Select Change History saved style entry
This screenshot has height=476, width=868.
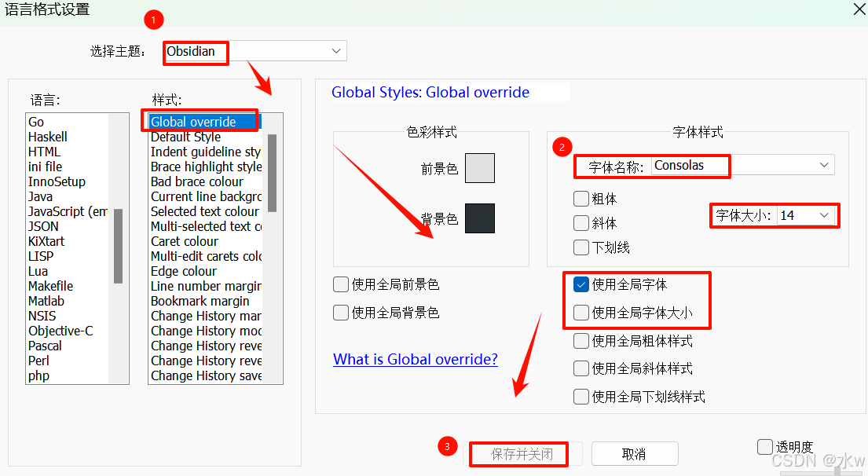click(x=205, y=375)
